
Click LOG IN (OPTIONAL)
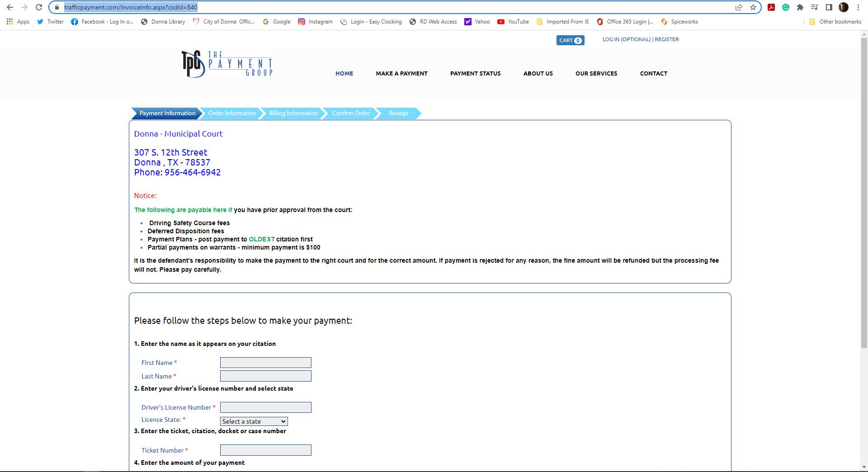click(627, 39)
